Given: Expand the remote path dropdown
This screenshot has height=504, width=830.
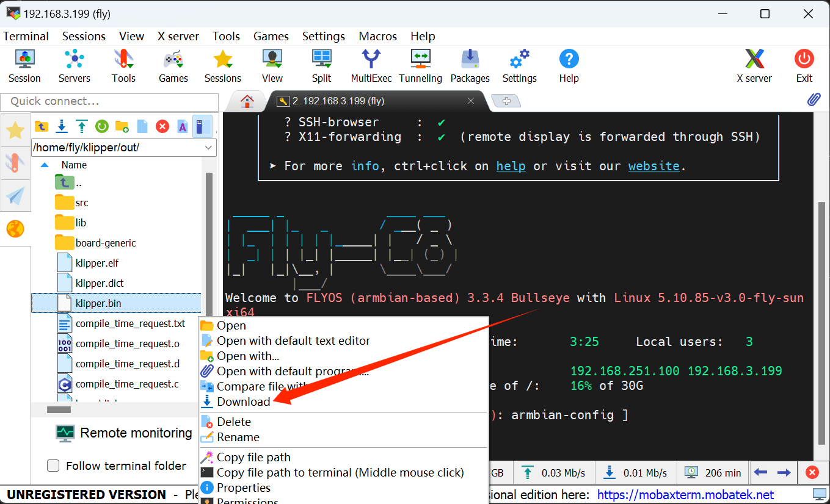Looking at the screenshot, I should click(209, 148).
